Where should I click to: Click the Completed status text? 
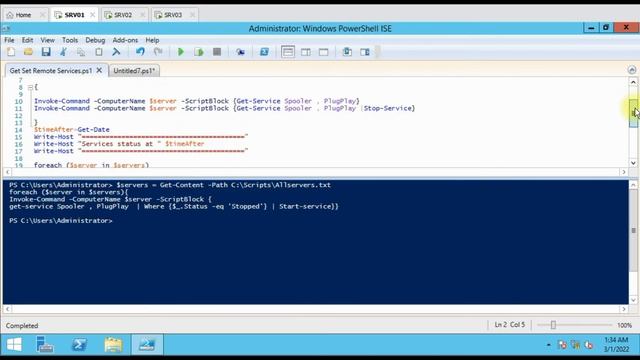coord(22,326)
